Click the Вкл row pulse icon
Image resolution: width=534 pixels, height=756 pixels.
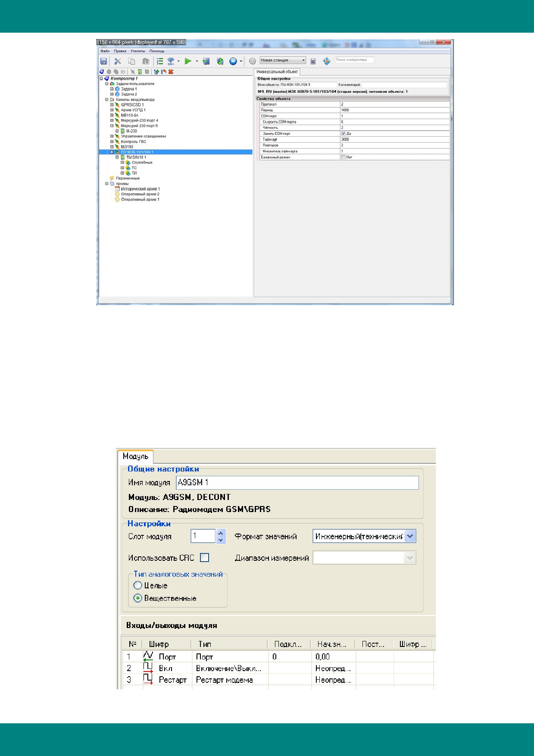148,668
